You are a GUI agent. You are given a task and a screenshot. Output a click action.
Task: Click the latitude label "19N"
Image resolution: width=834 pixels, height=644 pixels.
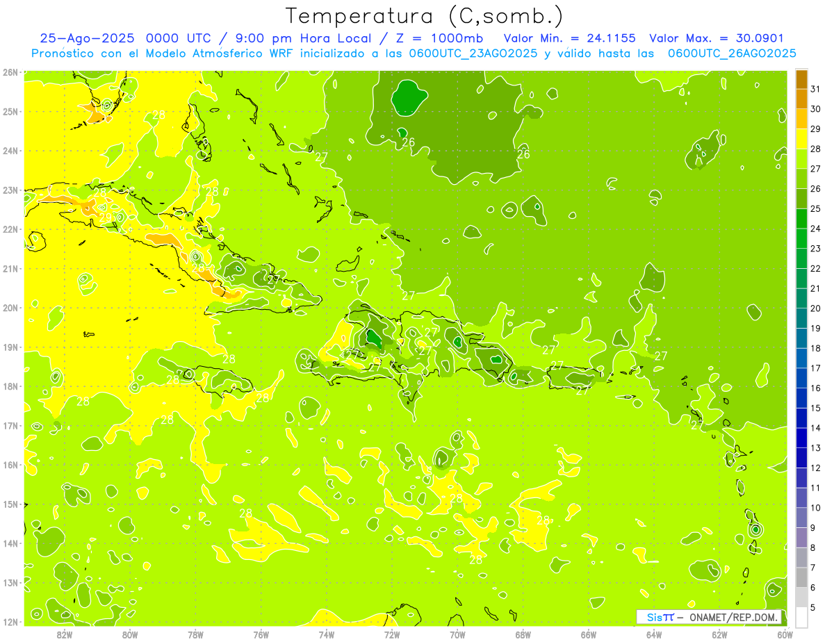click(10, 347)
